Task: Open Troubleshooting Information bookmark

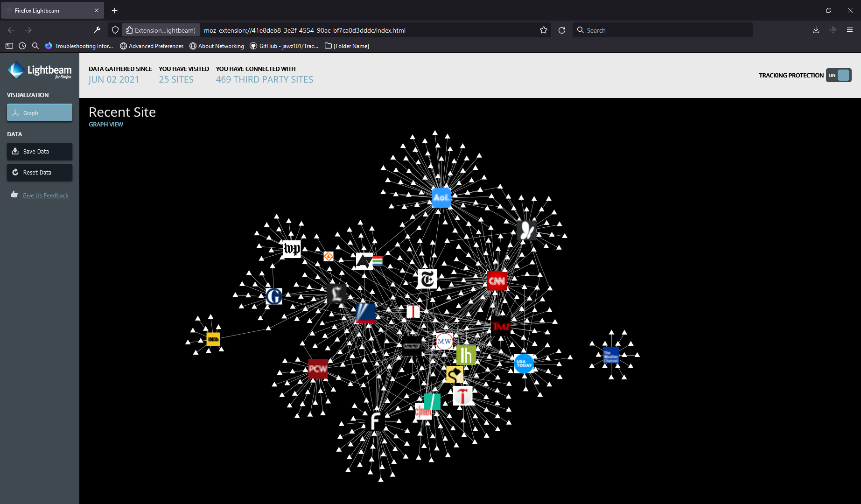Action: [79, 46]
